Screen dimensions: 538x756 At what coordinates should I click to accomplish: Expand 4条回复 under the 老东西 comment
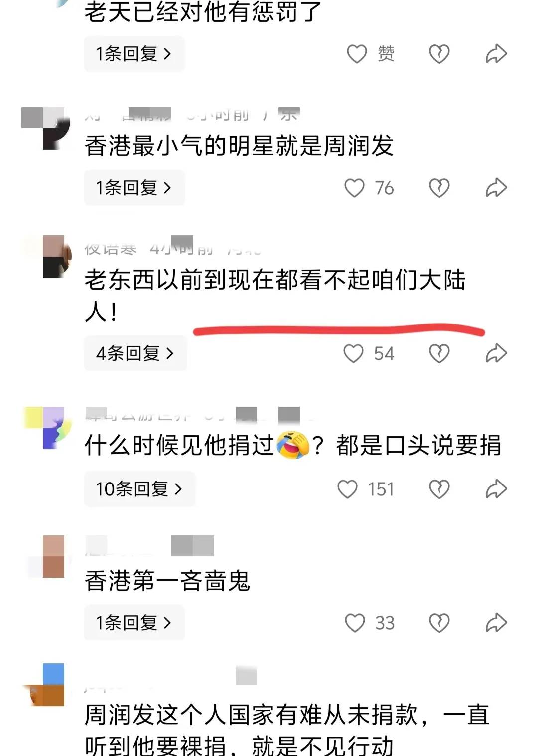(x=135, y=353)
